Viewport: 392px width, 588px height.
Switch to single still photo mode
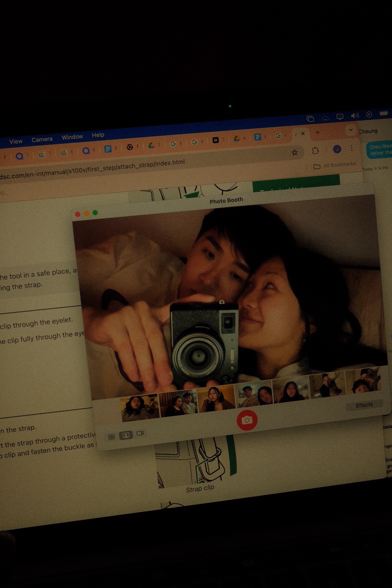pos(126,435)
